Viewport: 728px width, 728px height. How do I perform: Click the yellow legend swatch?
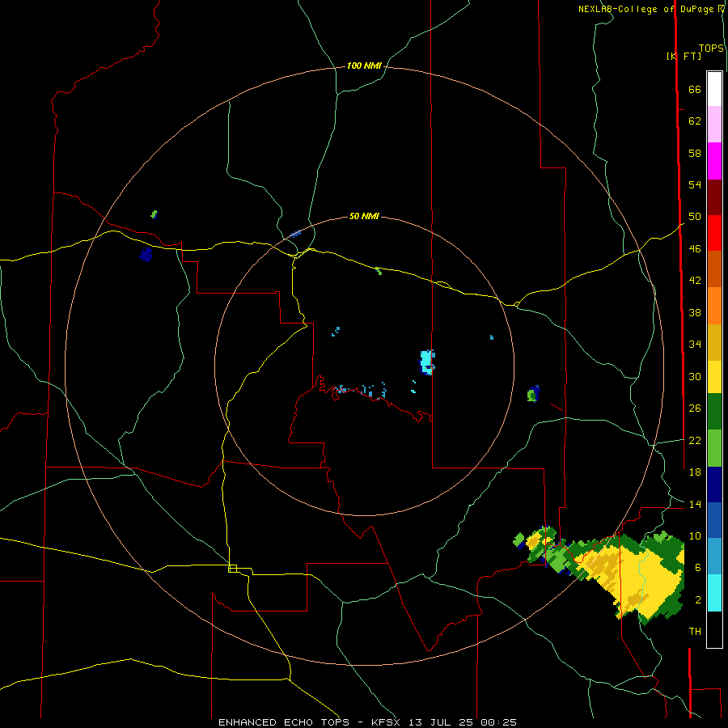click(714, 377)
